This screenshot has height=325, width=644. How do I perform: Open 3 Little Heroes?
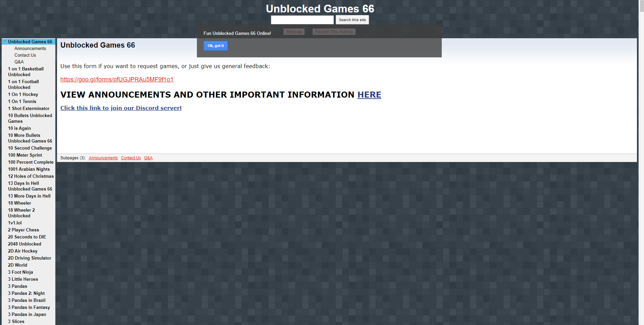coord(23,279)
